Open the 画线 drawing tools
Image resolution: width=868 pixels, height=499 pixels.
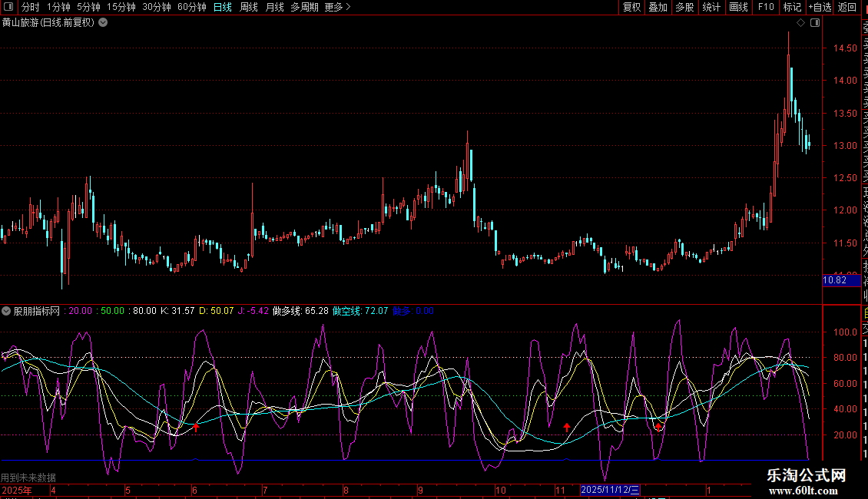tap(738, 7)
